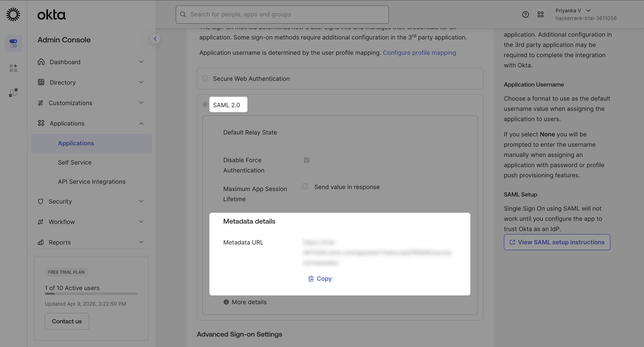
Task: Collapse sidebar with the left arrow button
Action: 155,39
